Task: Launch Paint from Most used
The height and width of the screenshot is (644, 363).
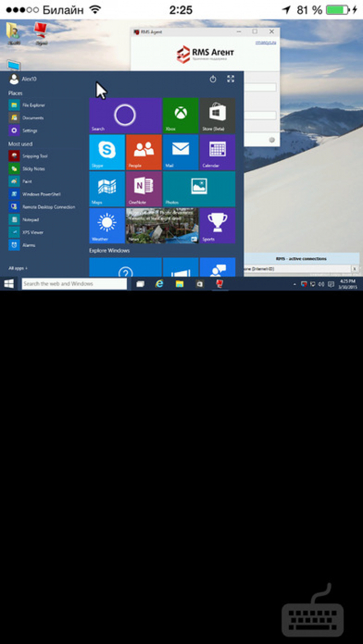Action: [20, 181]
